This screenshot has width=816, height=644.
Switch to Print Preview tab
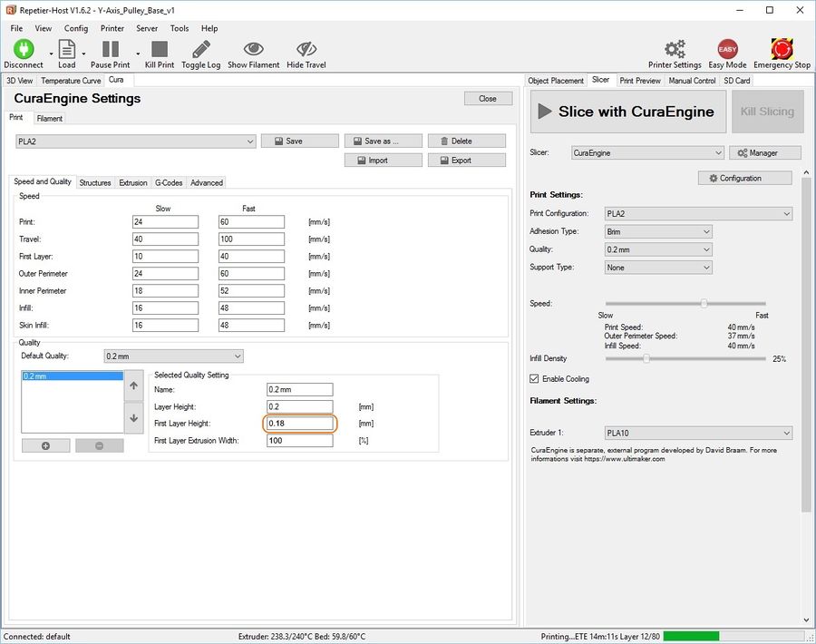[x=640, y=81]
